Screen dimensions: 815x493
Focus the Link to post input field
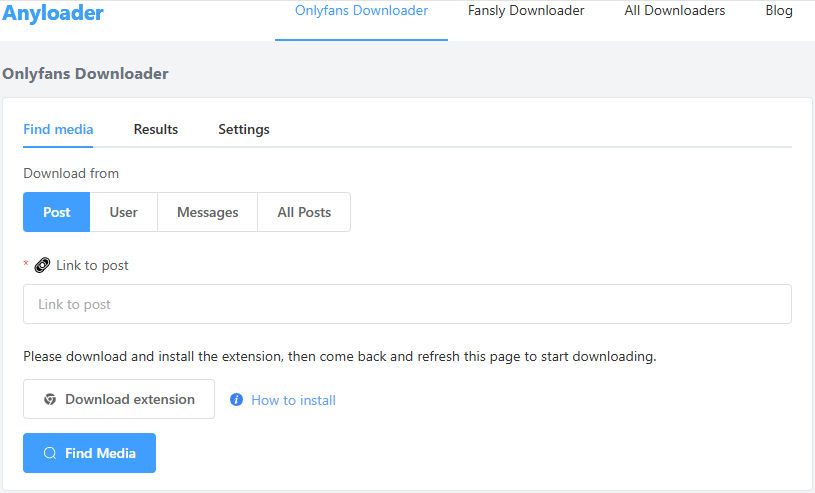[x=407, y=304]
